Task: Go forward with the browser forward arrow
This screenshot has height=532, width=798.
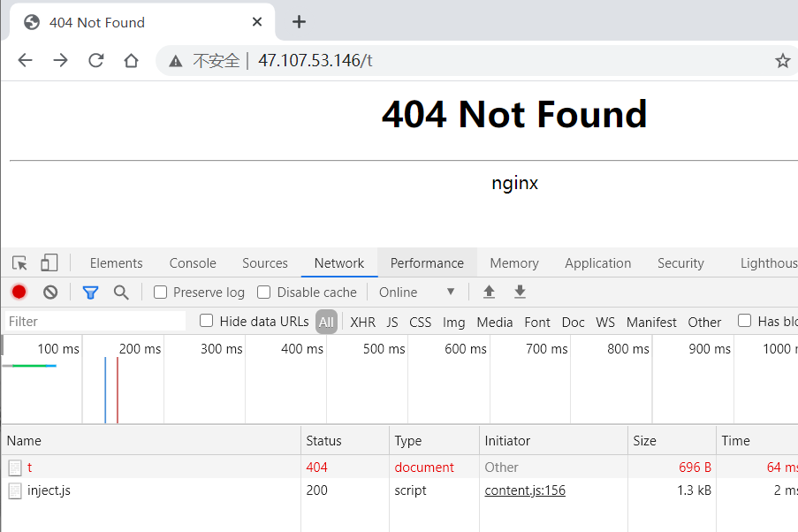Action: [61, 61]
